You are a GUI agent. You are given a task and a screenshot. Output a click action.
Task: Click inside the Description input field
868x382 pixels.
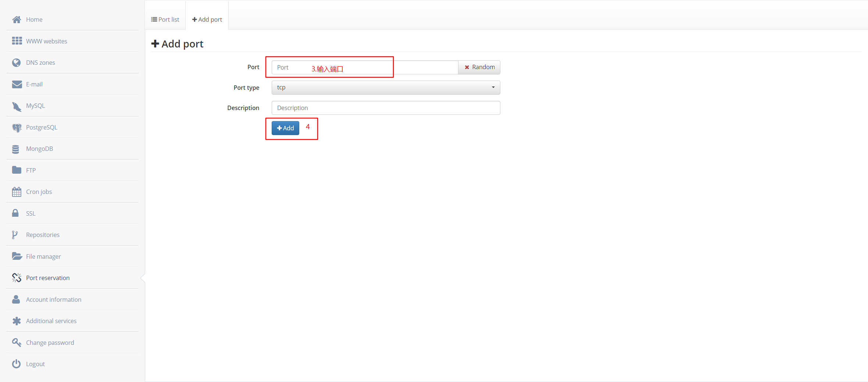(385, 107)
